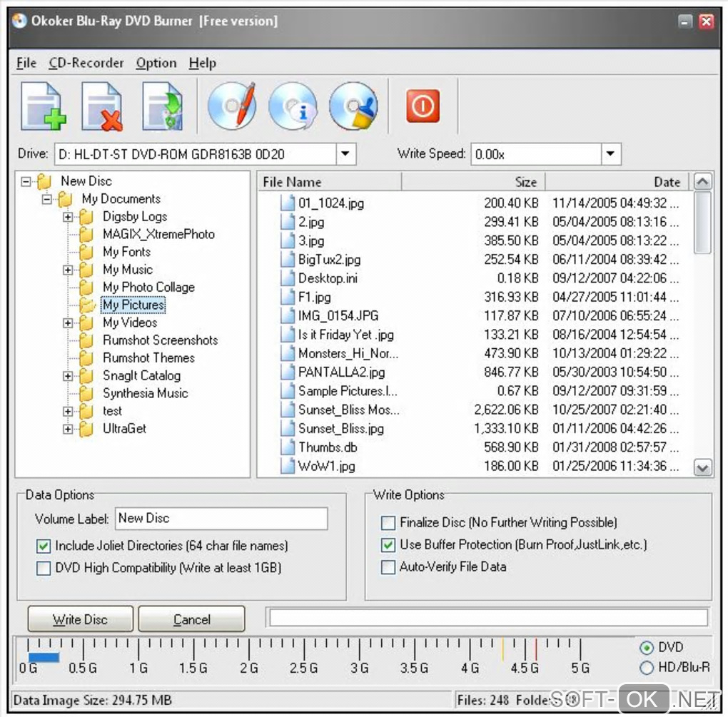
Task: Click the file icon beside 01_1024.jpg
Action: click(x=288, y=203)
